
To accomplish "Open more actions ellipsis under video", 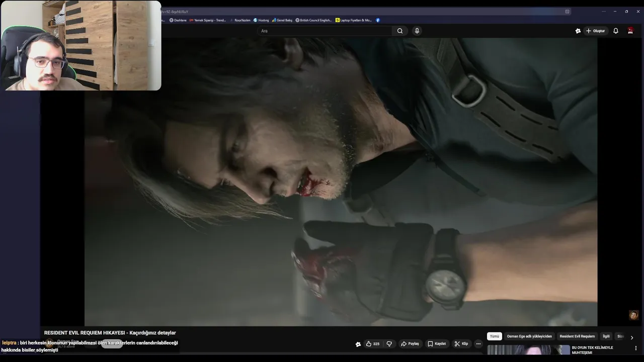I will coord(478,344).
